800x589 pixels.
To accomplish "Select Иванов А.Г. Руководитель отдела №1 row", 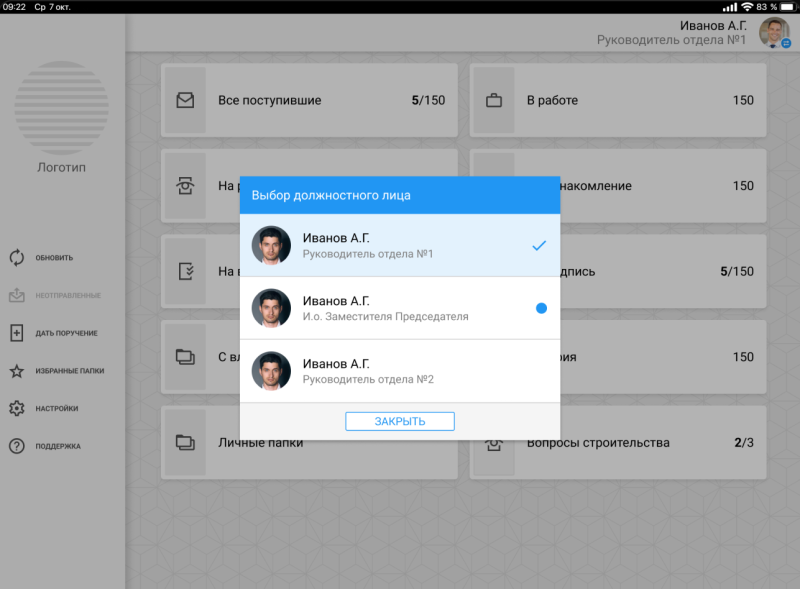I will 399,246.
